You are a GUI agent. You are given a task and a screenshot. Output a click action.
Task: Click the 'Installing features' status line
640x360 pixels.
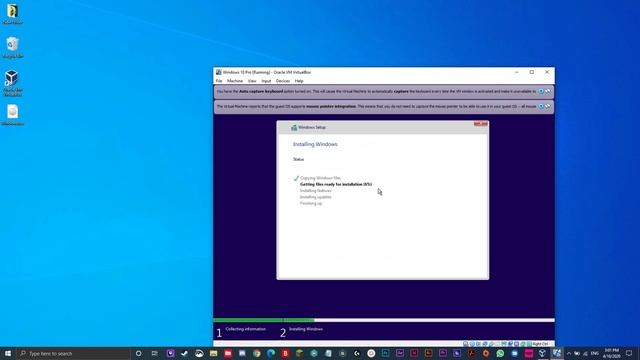pyautogui.click(x=316, y=191)
